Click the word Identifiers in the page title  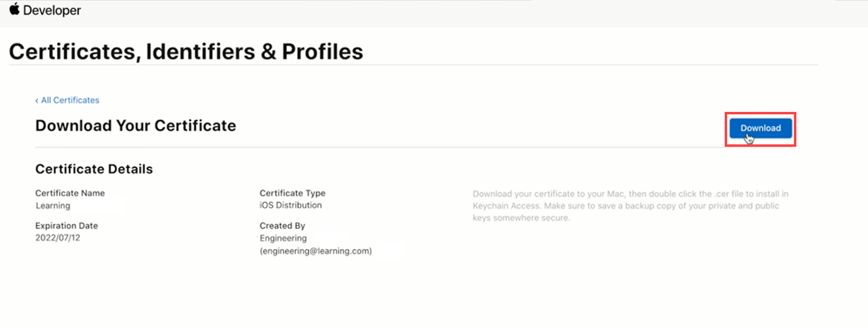coord(200,52)
